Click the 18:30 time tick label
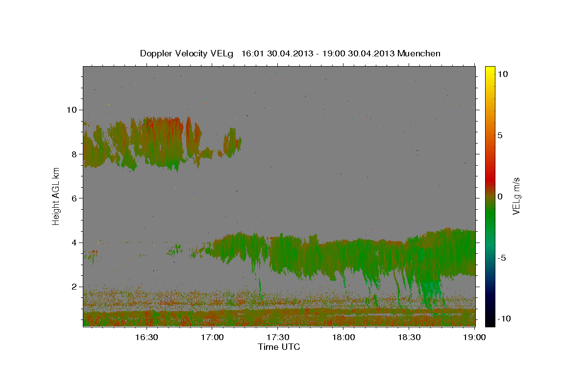The image size is (588, 392). pos(409,337)
